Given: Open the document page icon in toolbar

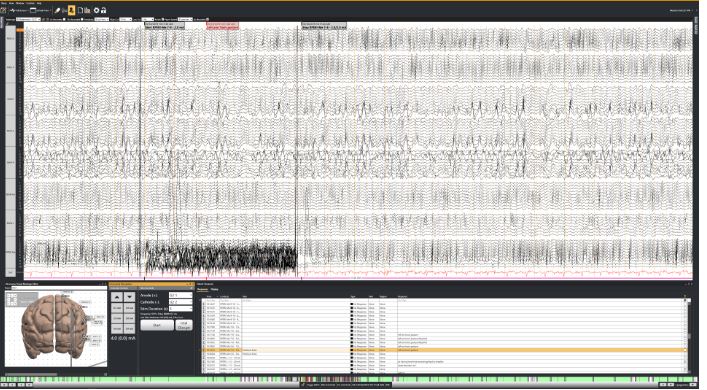Looking at the screenshot, I should pyautogui.click(x=80, y=10).
